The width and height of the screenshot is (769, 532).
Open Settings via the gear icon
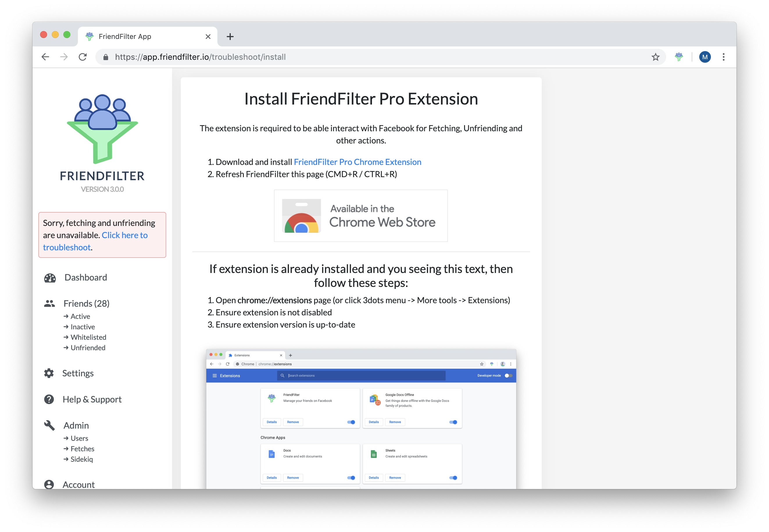[x=49, y=373]
